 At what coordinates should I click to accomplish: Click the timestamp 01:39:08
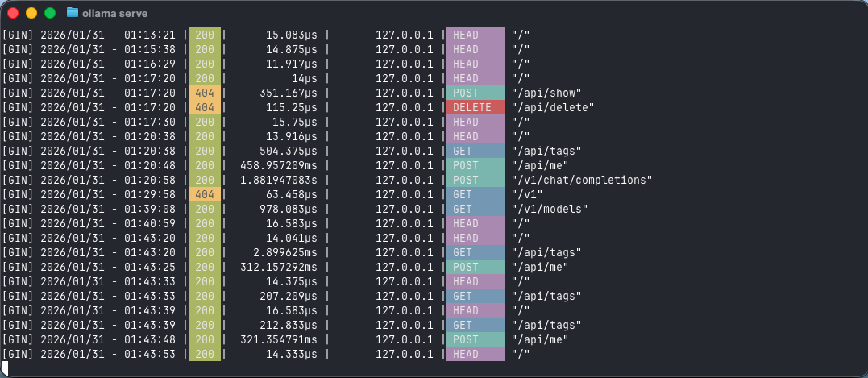click(x=150, y=209)
